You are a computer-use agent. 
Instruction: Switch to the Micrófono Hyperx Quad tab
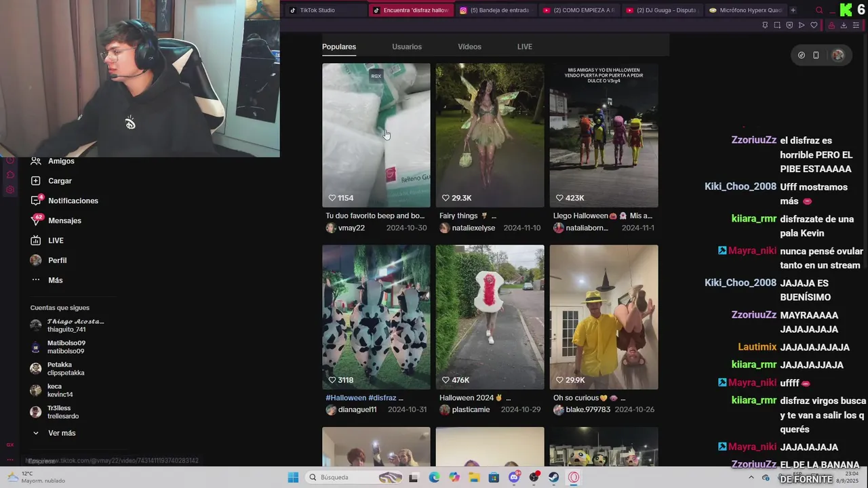[745, 10]
